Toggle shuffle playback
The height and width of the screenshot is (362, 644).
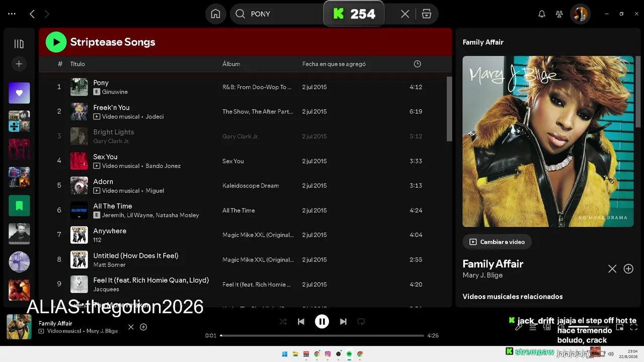coord(283,322)
